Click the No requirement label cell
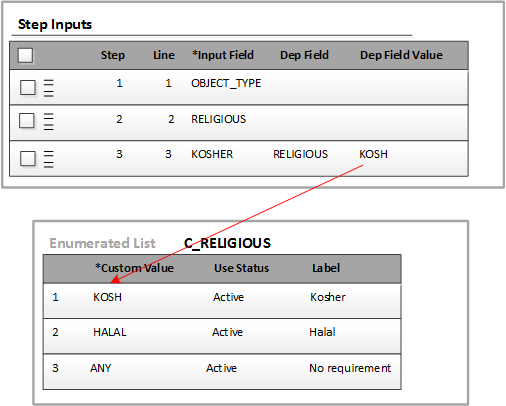Image resolution: width=506 pixels, height=406 pixels. click(350, 368)
